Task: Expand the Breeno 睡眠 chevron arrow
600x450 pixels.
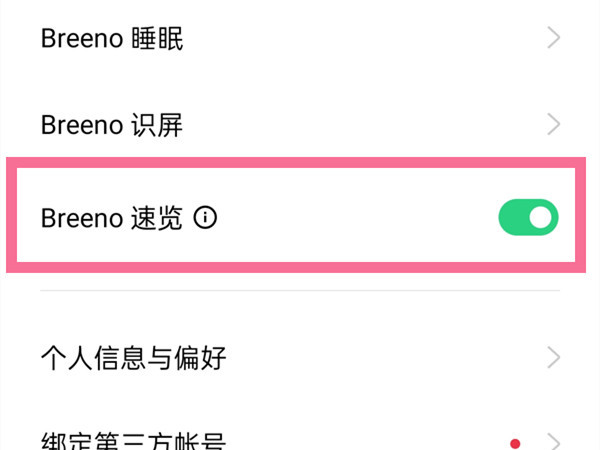Action: [x=553, y=40]
